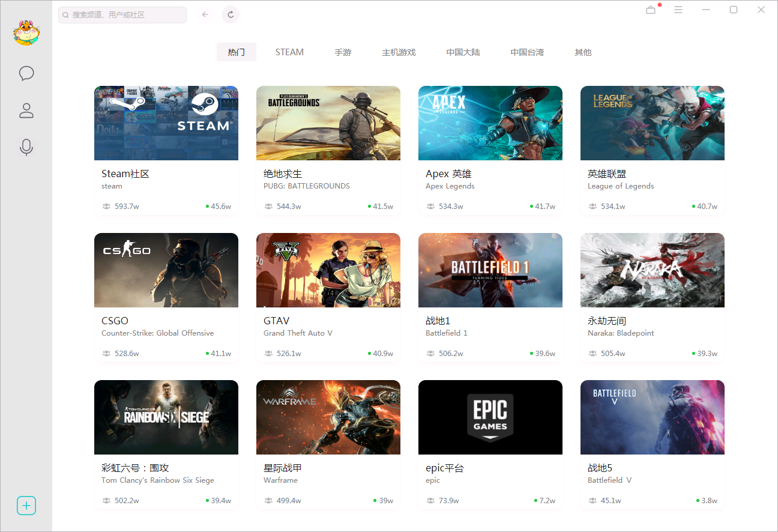The width and height of the screenshot is (778, 532).
Task: Maximize the window
Action: pyautogui.click(x=734, y=10)
